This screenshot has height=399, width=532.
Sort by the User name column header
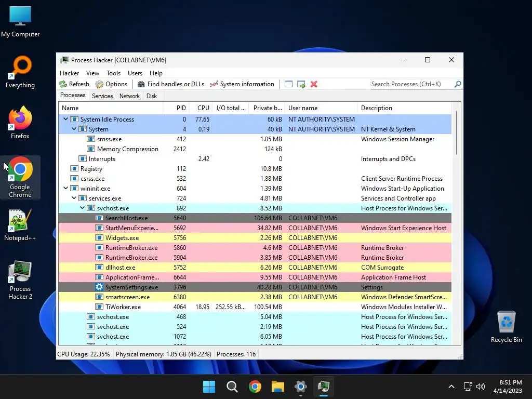[x=321, y=108]
